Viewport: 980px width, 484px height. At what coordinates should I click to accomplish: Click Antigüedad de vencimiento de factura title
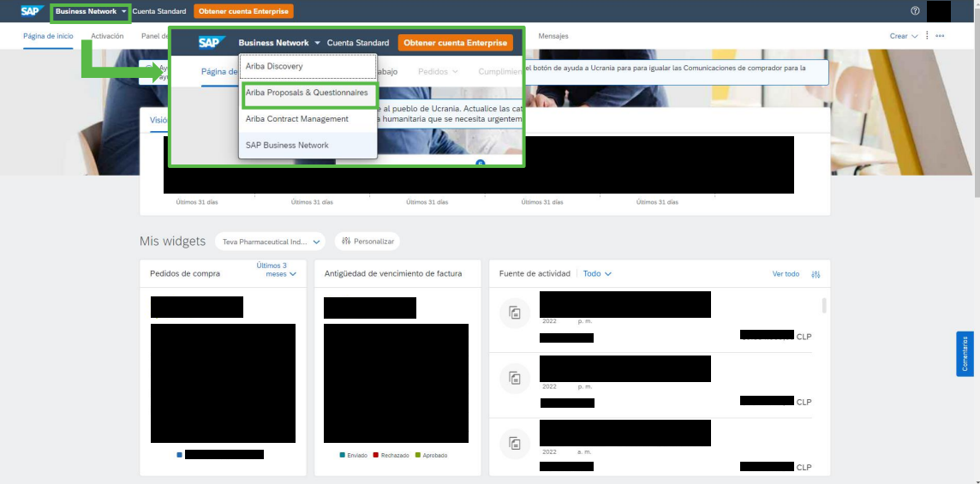click(x=393, y=274)
